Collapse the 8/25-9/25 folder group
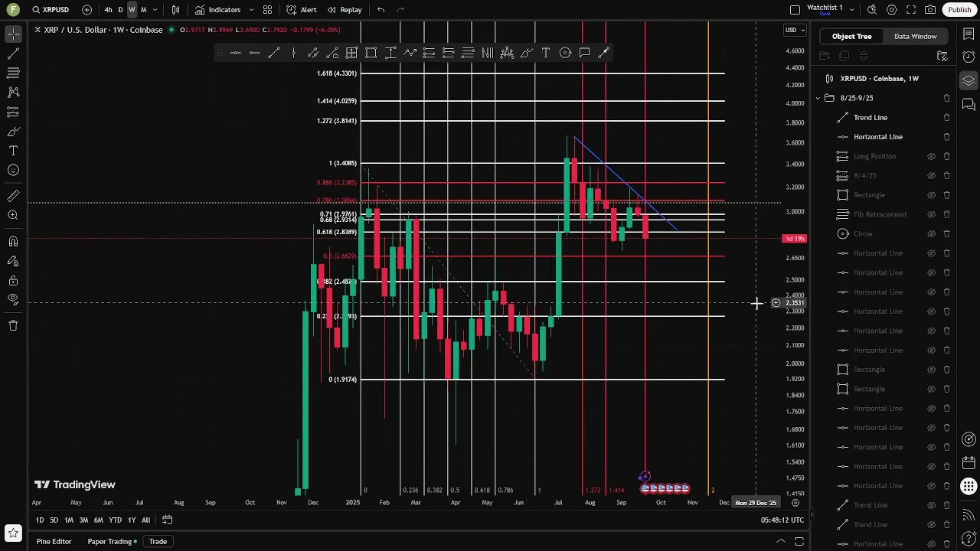 pos(818,98)
